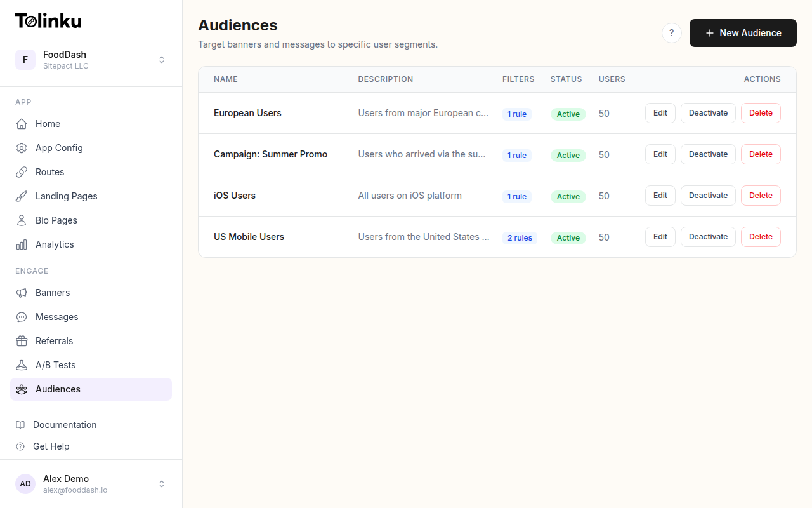
Task: Open A/B Tests using the flask icon
Action: [x=21, y=365]
